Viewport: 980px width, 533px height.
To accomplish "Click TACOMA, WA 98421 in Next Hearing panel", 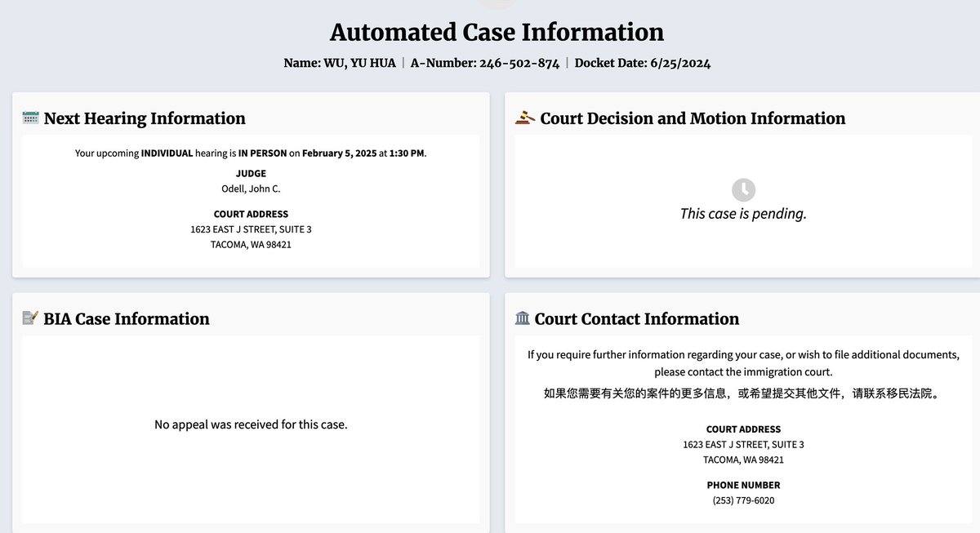I will (251, 245).
